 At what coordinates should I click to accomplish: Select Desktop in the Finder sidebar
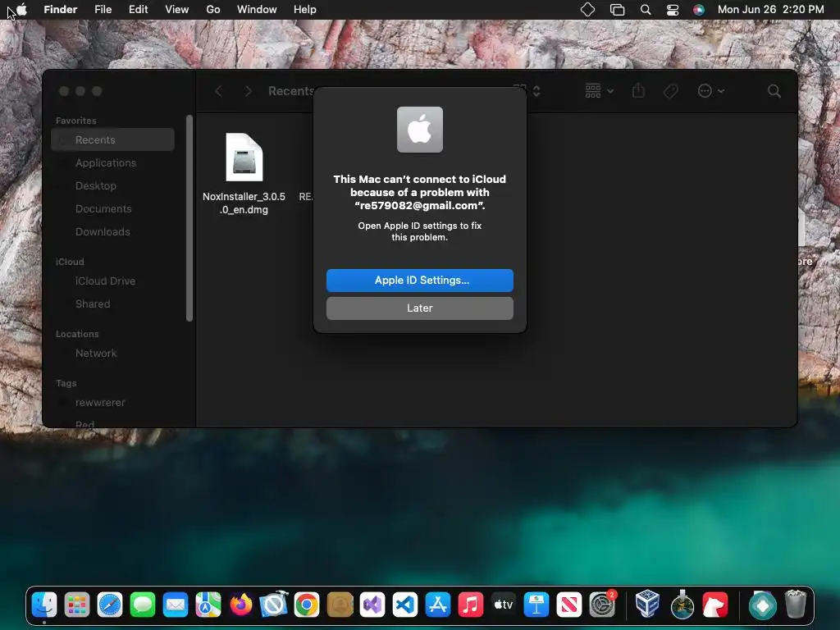pos(112,186)
